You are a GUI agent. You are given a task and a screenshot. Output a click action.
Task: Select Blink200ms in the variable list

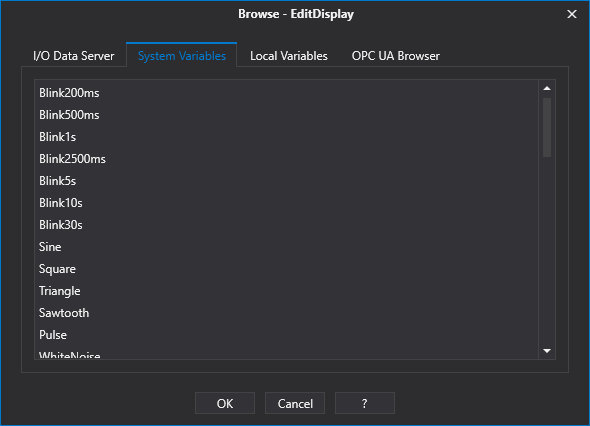pyautogui.click(x=286, y=93)
